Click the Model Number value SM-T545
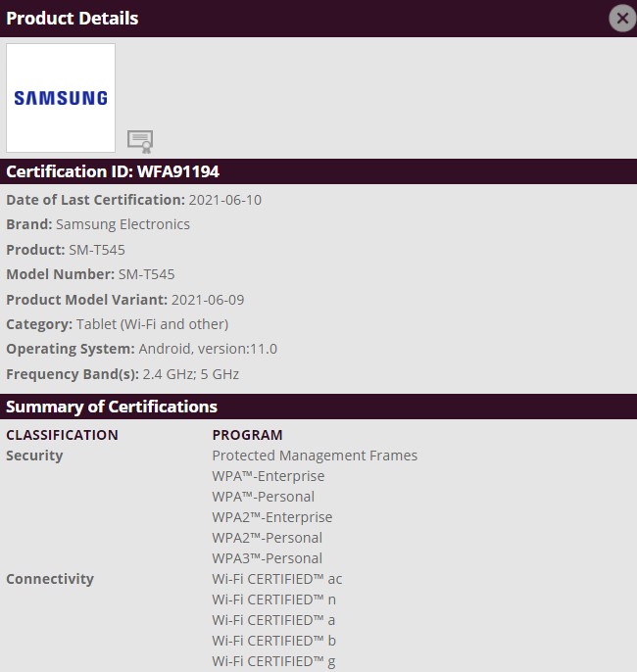Image resolution: width=637 pixels, height=672 pixels. 147,274
